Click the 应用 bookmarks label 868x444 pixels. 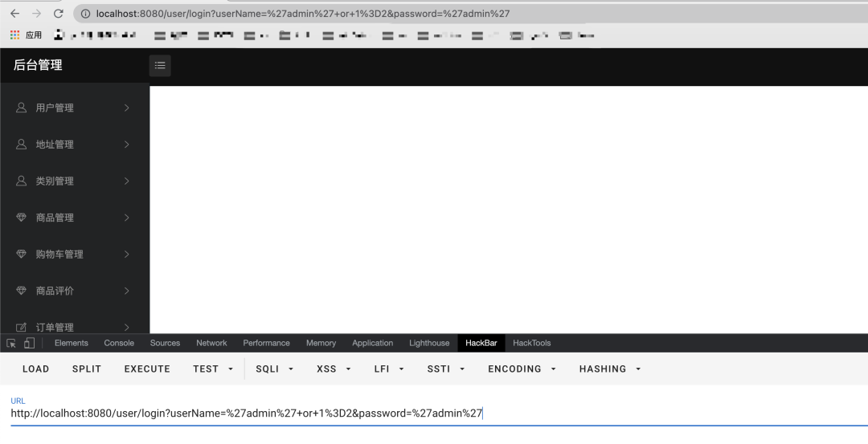click(x=33, y=35)
